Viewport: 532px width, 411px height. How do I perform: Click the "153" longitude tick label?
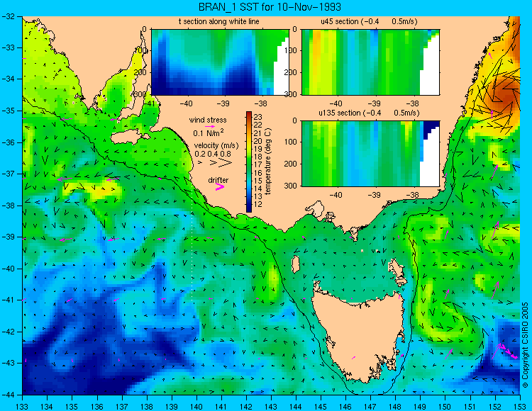[x=520, y=406]
